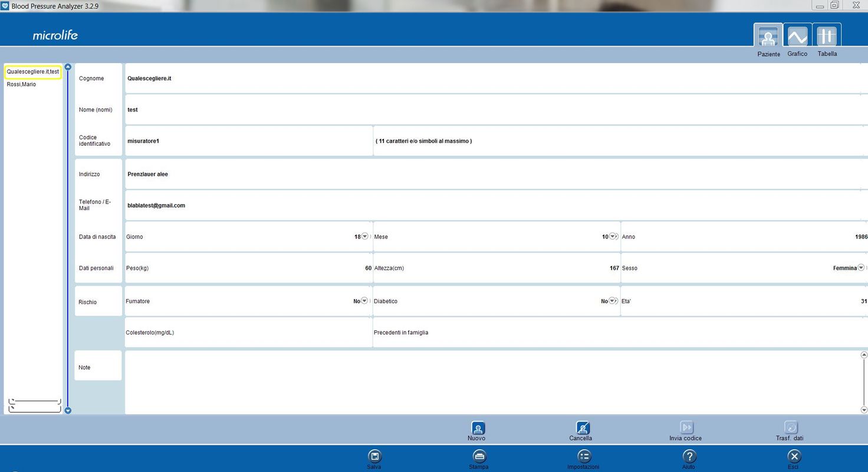Toggle the Fumatore dropdown arrow
The height and width of the screenshot is (472, 868).
coord(364,301)
